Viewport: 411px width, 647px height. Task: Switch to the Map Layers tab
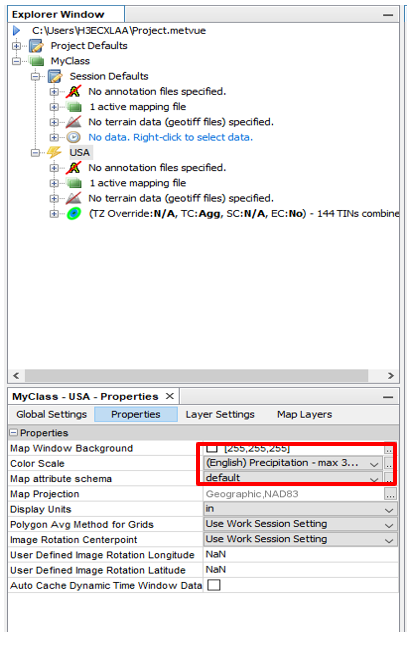tap(305, 414)
